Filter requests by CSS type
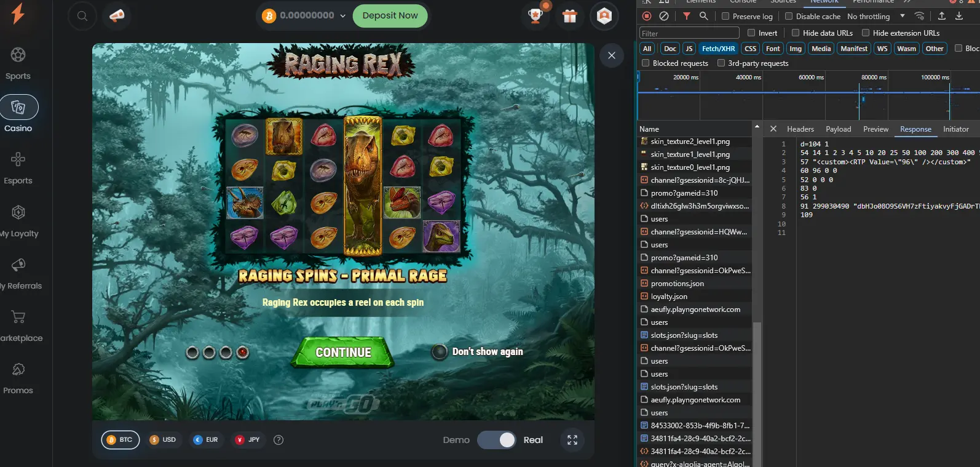This screenshot has width=980, height=467. pyautogui.click(x=751, y=49)
